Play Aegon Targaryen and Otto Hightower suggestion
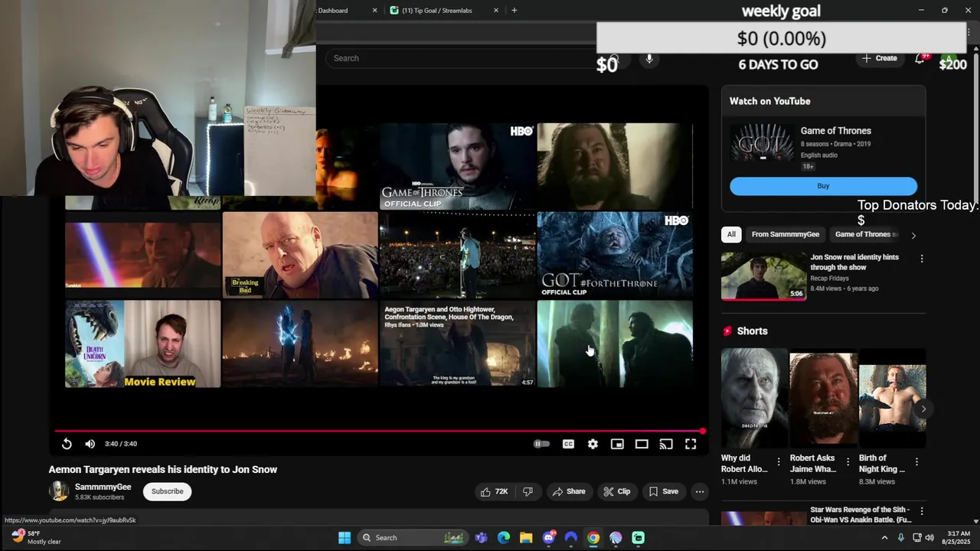 click(x=458, y=344)
